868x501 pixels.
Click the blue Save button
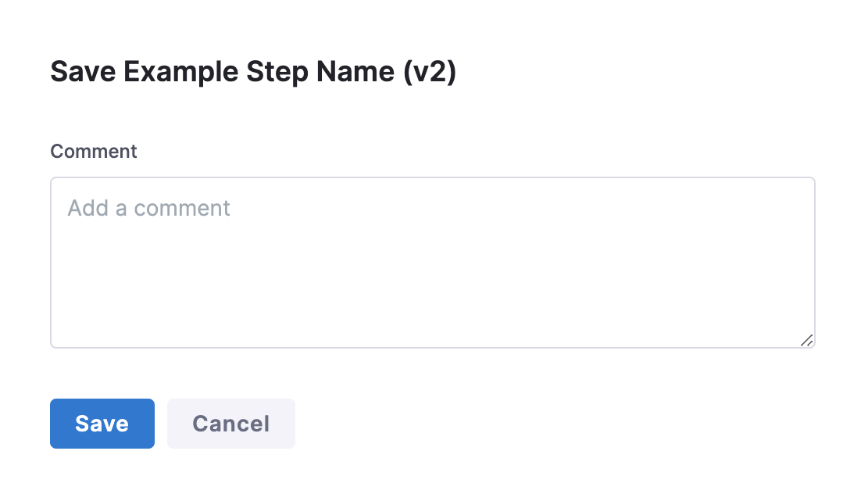(102, 424)
